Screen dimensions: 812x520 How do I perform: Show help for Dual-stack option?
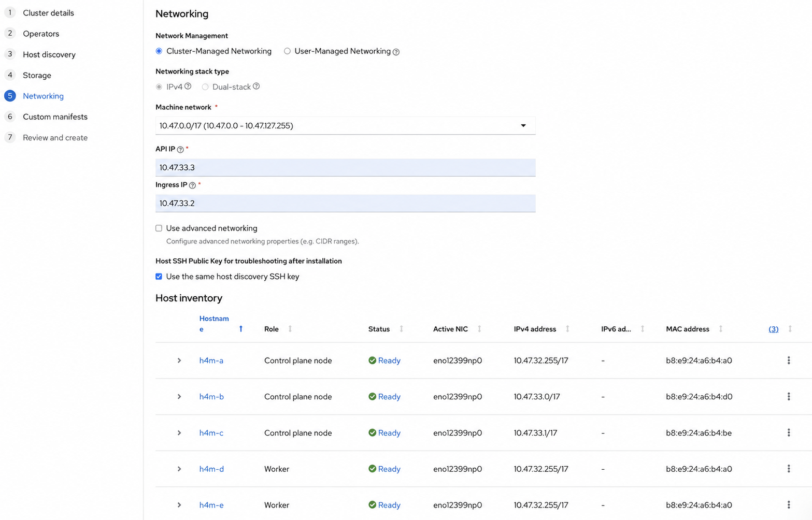pyautogui.click(x=256, y=86)
